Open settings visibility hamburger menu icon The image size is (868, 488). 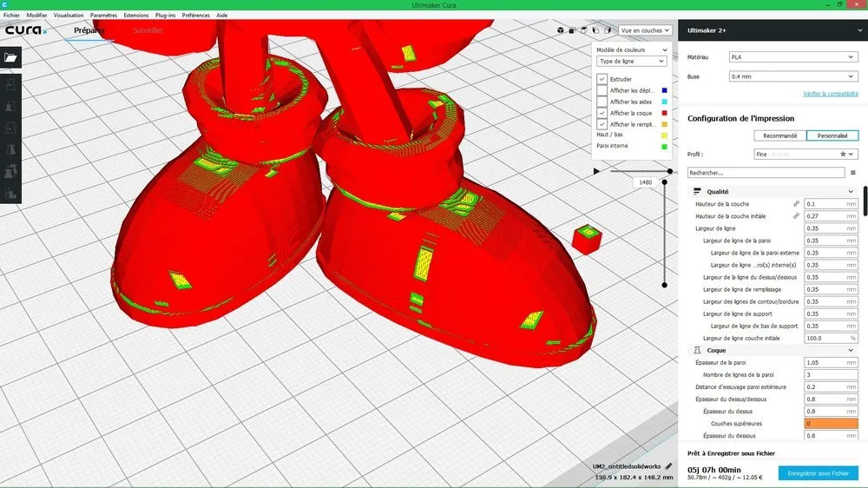tap(853, 173)
